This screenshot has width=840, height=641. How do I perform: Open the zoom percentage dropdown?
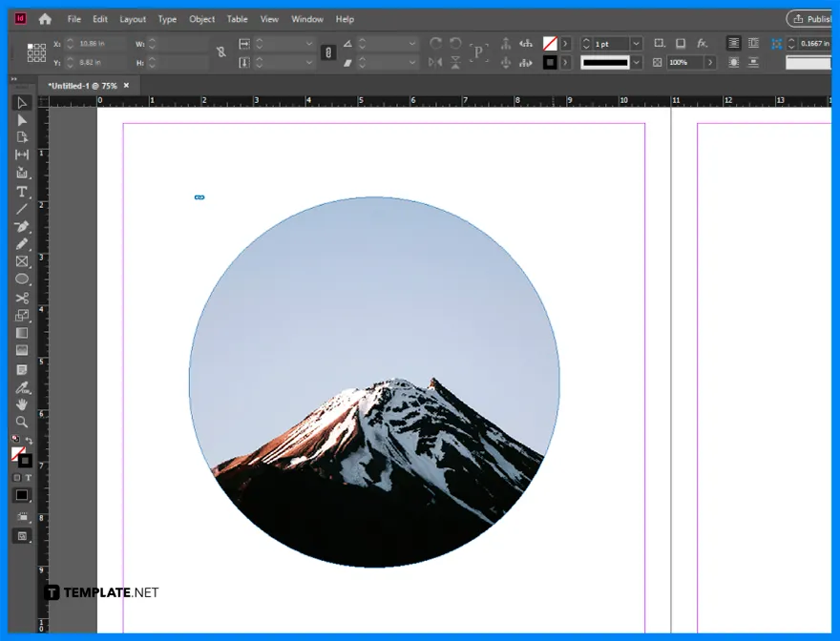(711, 62)
